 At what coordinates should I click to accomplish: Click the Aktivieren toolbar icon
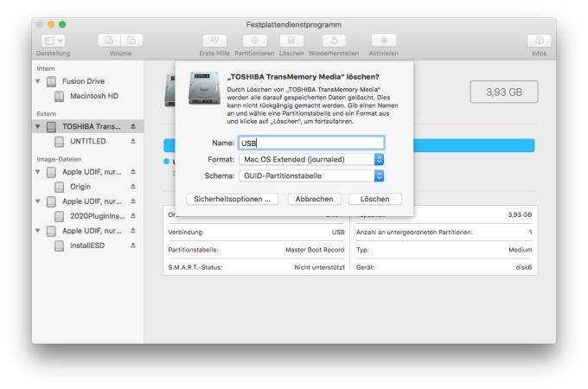pyautogui.click(x=384, y=41)
